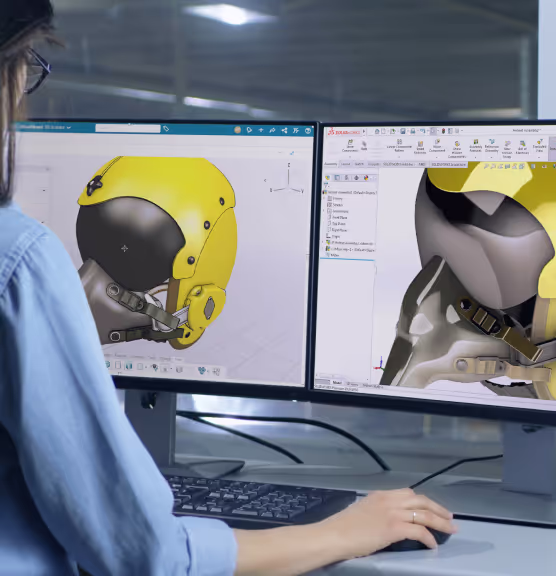Switch to the MBD ribbon tab
Image resolution: width=556 pixels, height=576 pixels.
pos(422,164)
